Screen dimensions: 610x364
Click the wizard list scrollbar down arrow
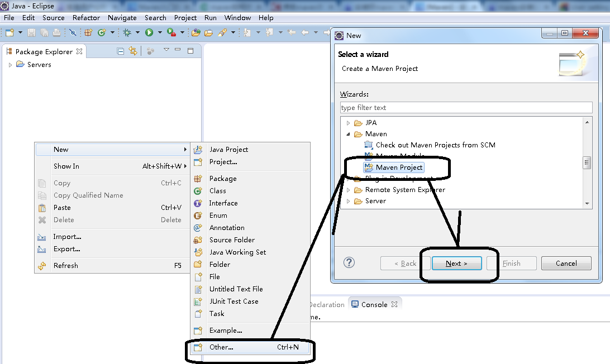click(587, 204)
